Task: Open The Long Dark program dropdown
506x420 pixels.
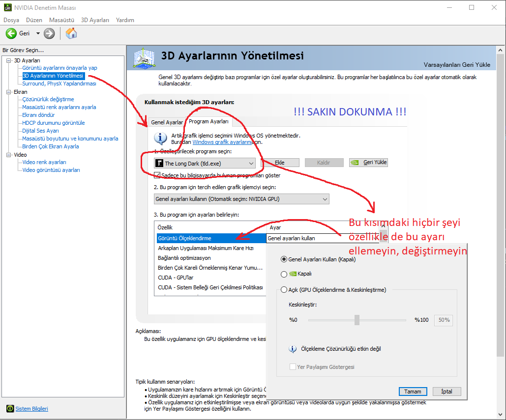Action: [x=205, y=164]
